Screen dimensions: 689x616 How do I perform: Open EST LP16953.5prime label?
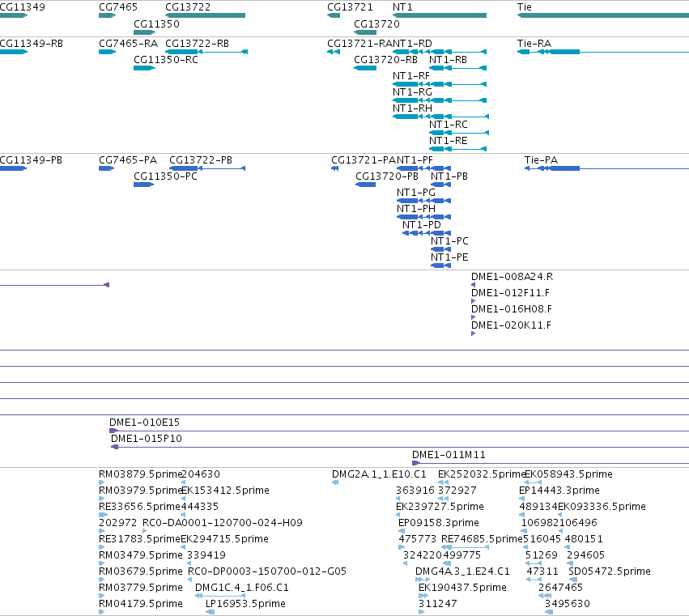(x=245, y=604)
